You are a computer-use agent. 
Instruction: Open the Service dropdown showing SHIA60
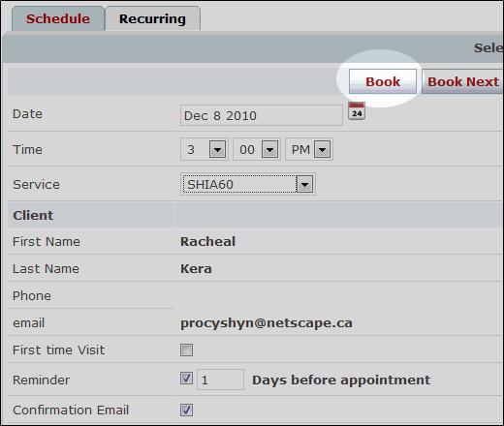tap(248, 184)
